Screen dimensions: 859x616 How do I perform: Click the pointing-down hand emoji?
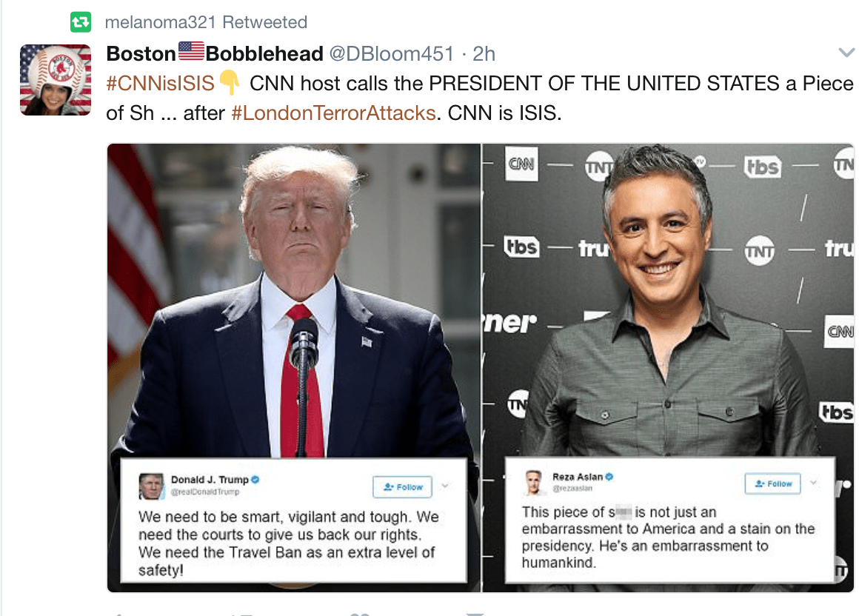[x=230, y=82]
